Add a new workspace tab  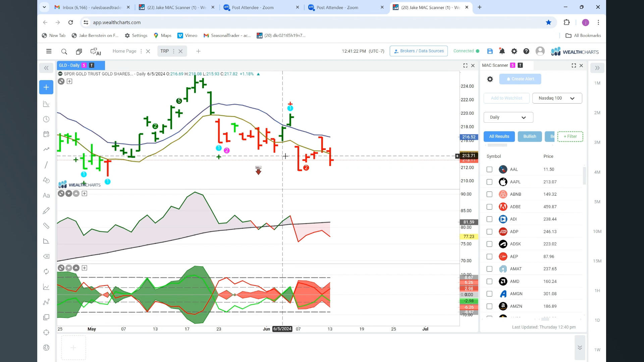point(198,51)
